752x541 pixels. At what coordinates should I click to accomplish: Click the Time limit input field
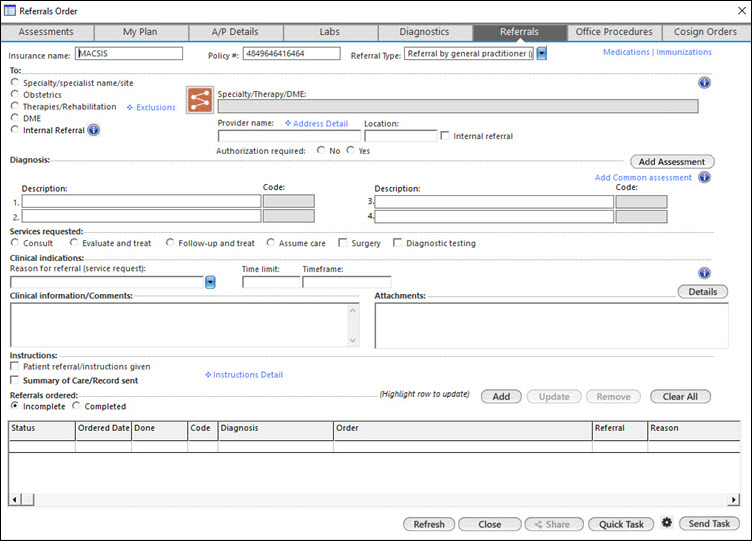[x=271, y=282]
